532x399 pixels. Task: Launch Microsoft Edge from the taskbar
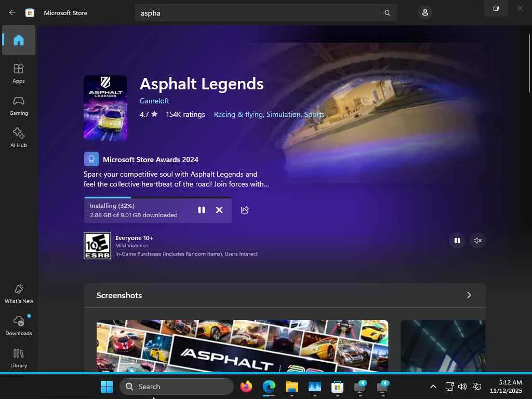[x=269, y=387]
